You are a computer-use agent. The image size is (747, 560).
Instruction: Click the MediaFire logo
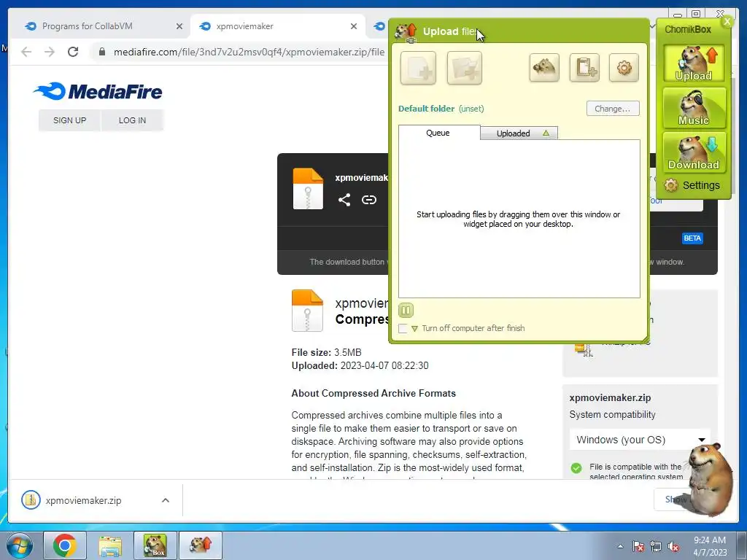98,91
